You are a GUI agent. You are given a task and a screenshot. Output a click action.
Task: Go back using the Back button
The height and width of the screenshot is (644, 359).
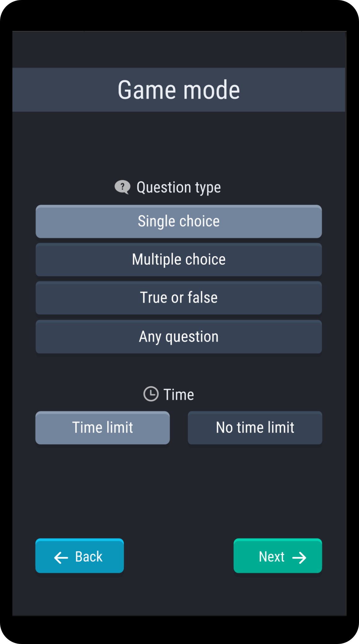pyautogui.click(x=80, y=556)
